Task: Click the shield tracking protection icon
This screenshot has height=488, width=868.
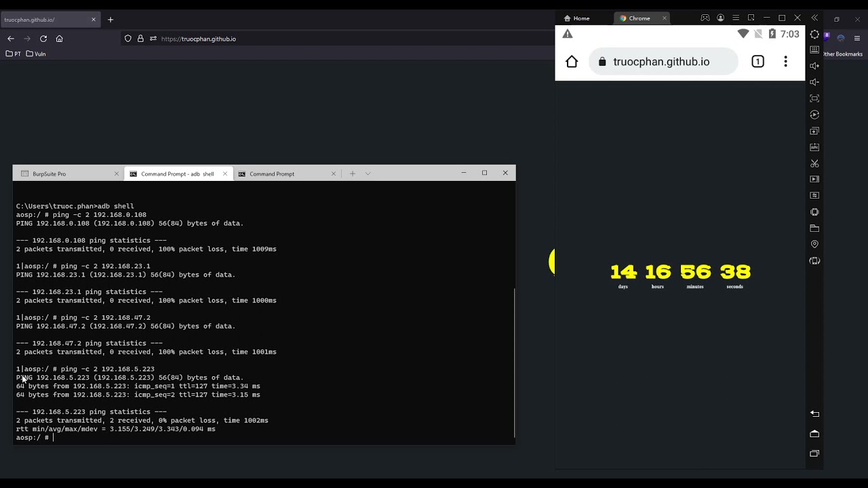Action: click(x=127, y=39)
